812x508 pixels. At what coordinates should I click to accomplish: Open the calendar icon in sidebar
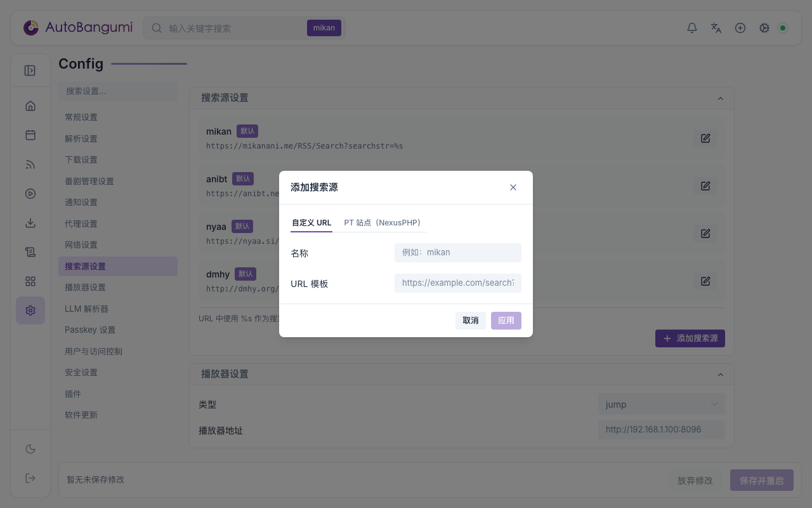[x=30, y=135]
